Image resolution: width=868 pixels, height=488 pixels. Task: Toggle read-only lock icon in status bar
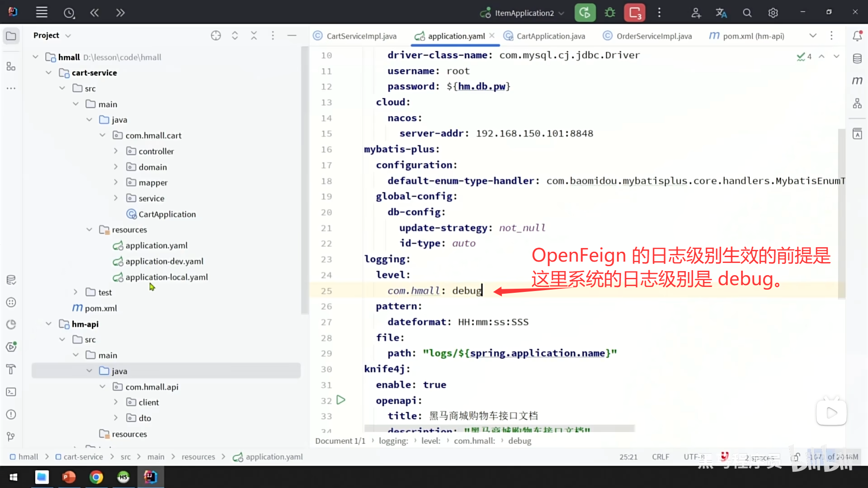[797, 457]
